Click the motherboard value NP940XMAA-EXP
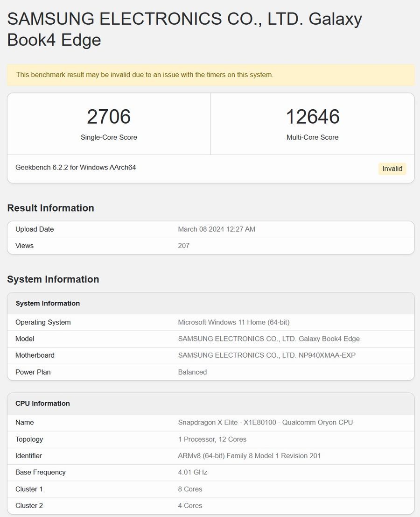The image size is (420, 517). (266, 355)
